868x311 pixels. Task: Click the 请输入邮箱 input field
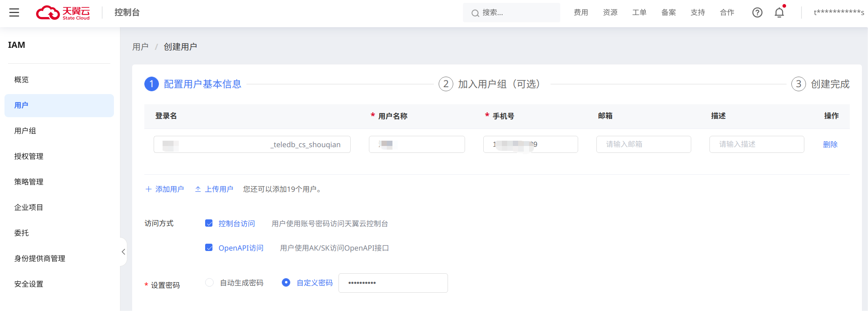(x=644, y=144)
